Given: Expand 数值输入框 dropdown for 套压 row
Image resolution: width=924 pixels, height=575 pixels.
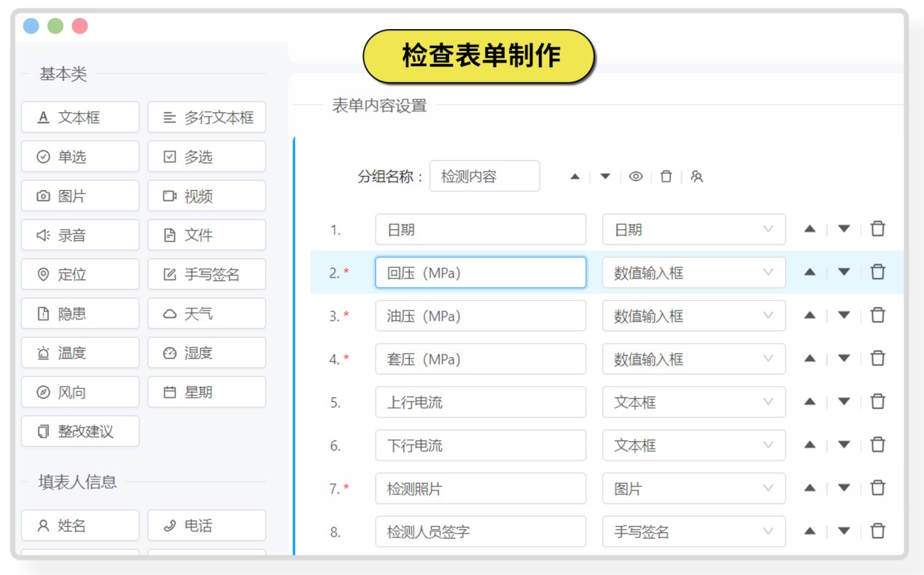Looking at the screenshot, I should click(x=693, y=359).
